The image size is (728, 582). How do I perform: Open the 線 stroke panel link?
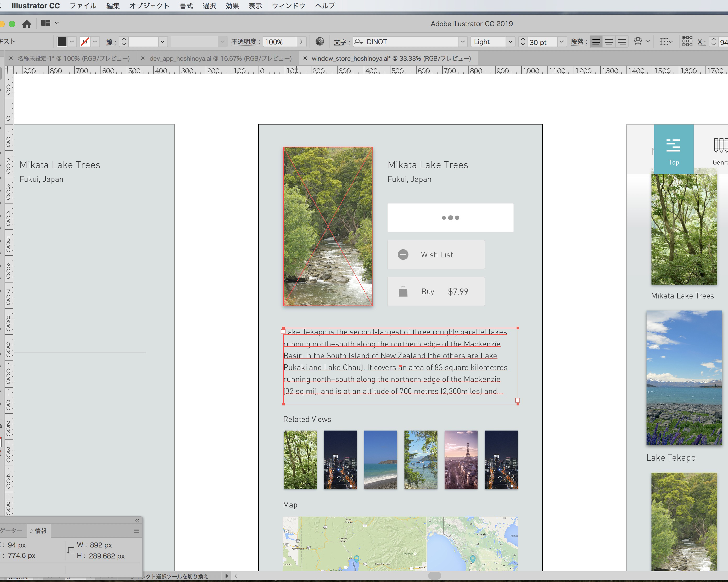click(x=111, y=42)
